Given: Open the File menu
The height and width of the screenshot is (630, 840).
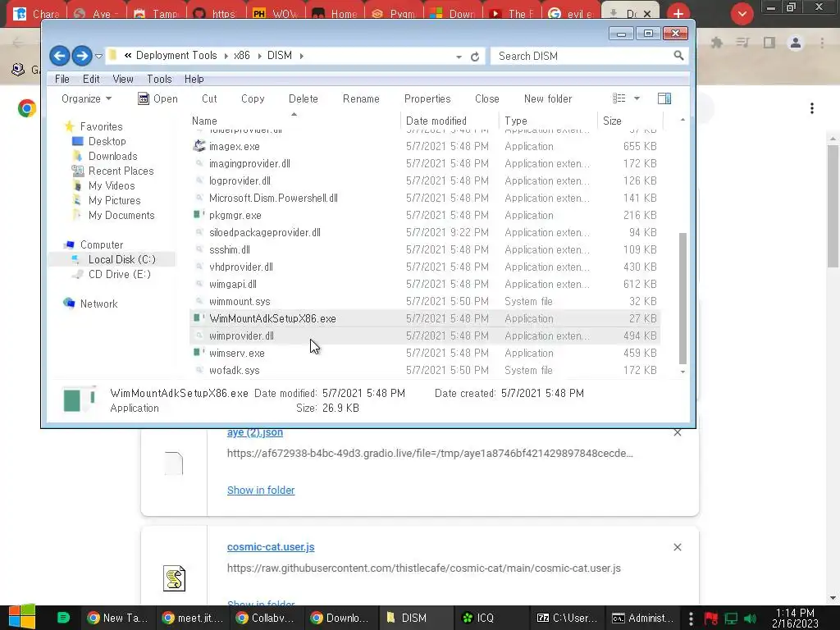Looking at the screenshot, I should pos(62,79).
